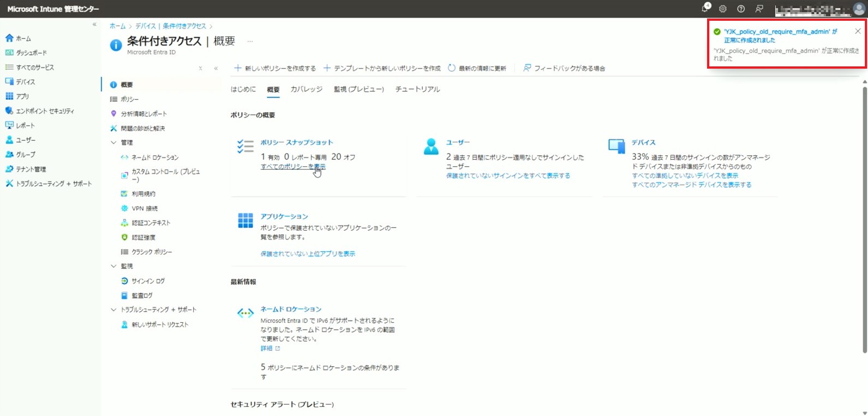868x416 pixels.
Task: Open VPN 接続 menu item
Action: tap(145, 208)
